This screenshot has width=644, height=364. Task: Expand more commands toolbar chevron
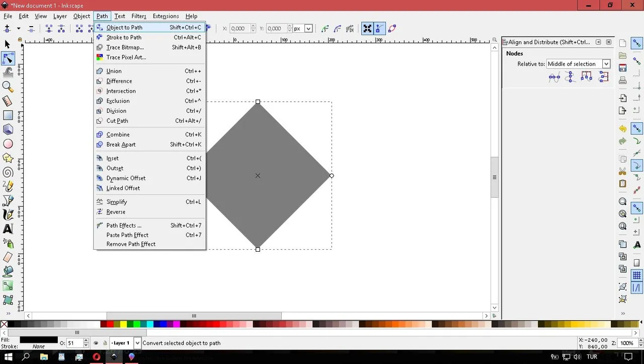click(623, 314)
